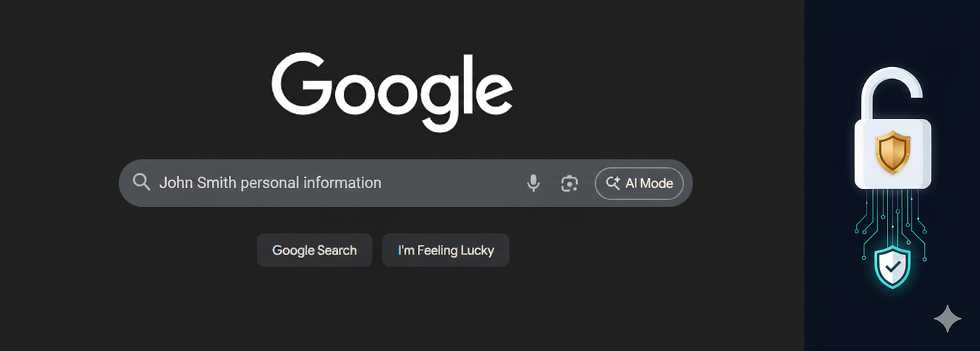Click the Gemini sparkle in bottom-right corner
Image resolution: width=980 pixels, height=351 pixels.
(947, 318)
